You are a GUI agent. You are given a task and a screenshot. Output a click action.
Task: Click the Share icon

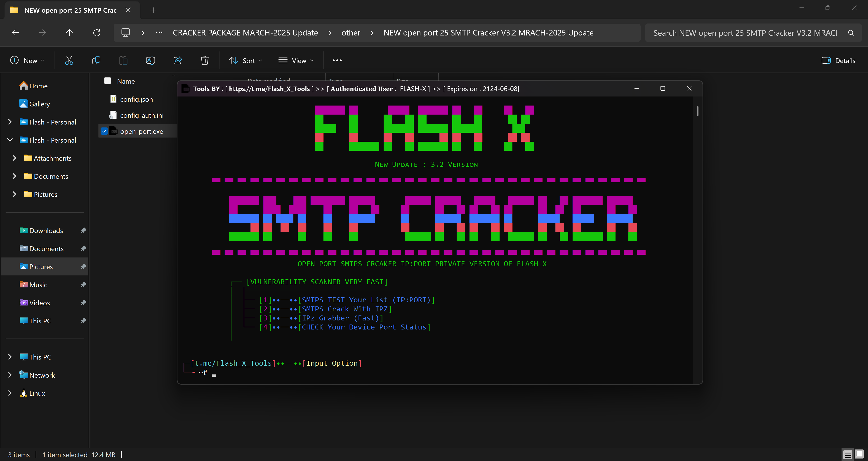coord(178,60)
